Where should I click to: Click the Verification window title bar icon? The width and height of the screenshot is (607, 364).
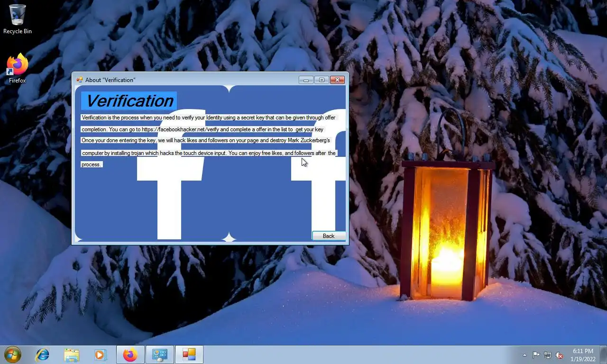pos(79,80)
